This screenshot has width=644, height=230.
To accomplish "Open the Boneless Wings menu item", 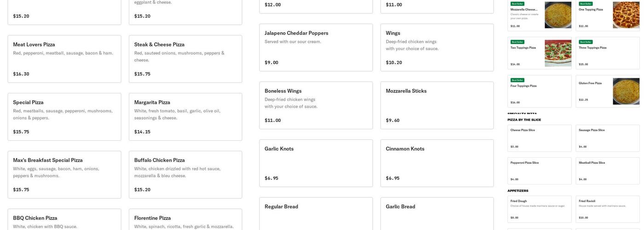I will tap(316, 105).
